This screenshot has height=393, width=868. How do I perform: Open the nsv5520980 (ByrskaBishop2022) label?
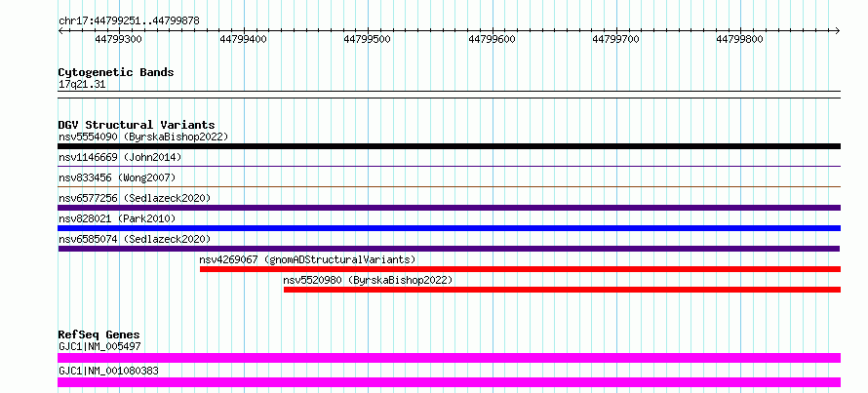click(368, 280)
